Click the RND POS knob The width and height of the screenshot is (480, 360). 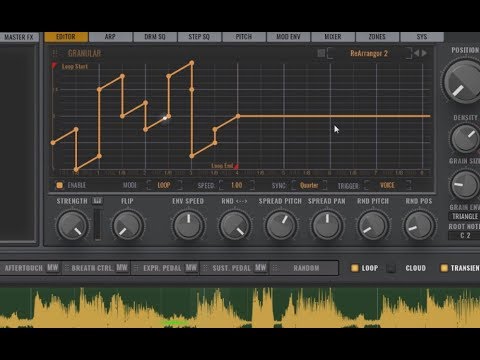tap(419, 226)
